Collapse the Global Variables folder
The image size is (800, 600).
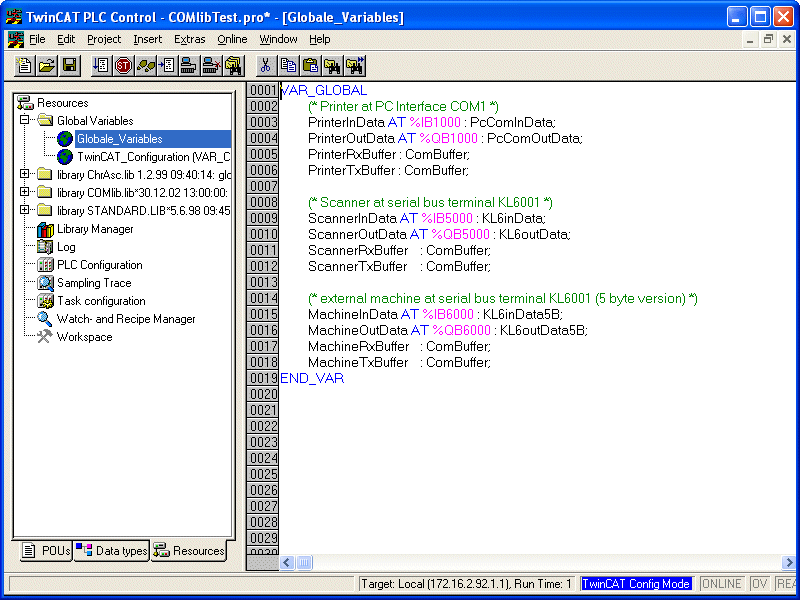pos(24,120)
